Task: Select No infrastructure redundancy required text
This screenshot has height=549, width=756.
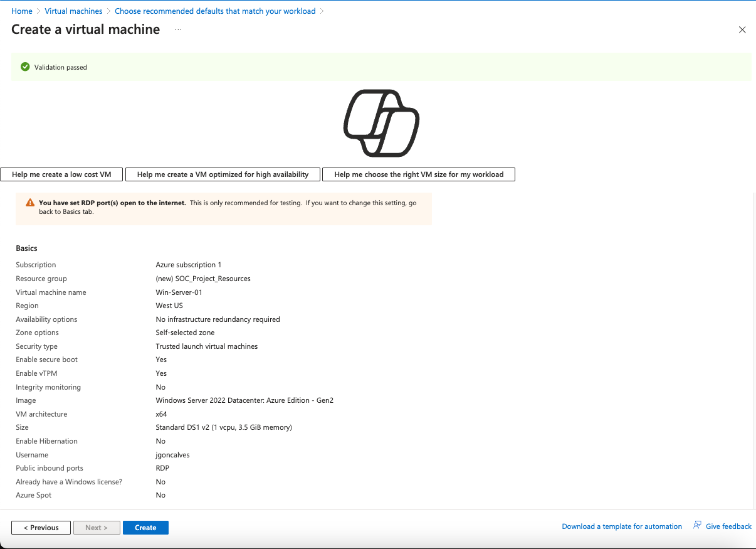Action: 218,319
